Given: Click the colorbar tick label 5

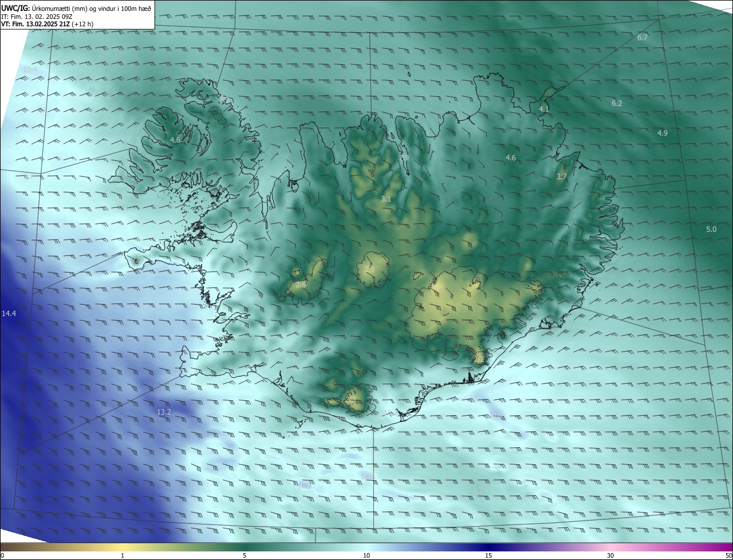Looking at the screenshot, I should pos(245,556).
